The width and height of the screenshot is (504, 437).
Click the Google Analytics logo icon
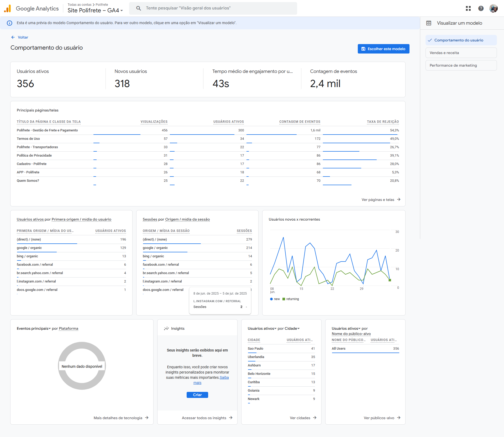point(8,8)
